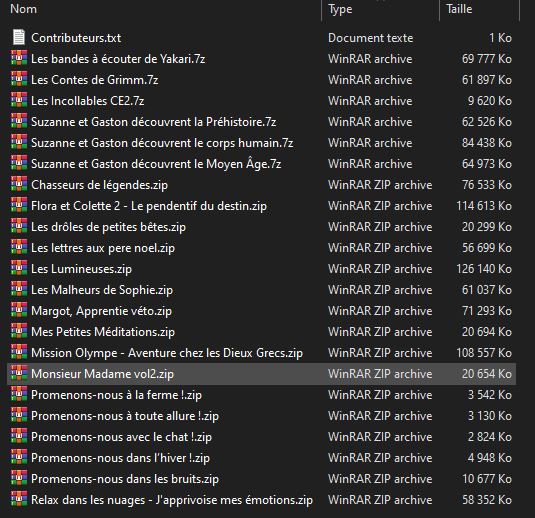Sort files by the Nom column header
535x518 pixels.
coord(24,9)
